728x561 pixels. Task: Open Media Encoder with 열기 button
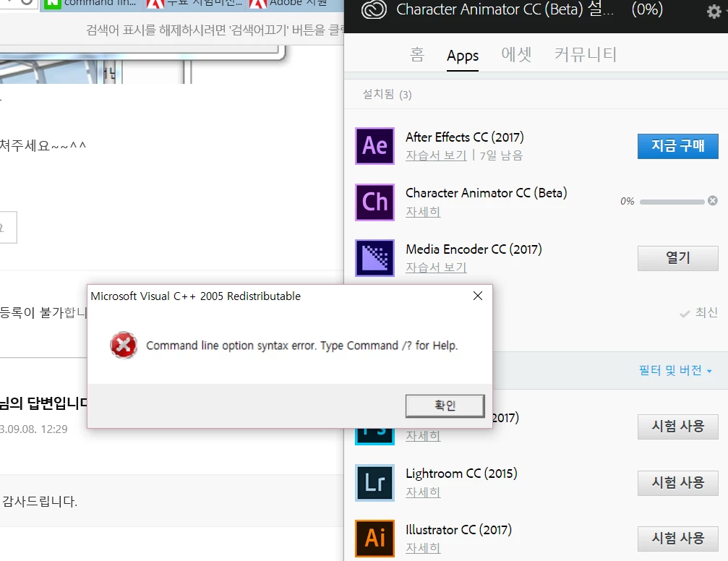[x=678, y=258]
